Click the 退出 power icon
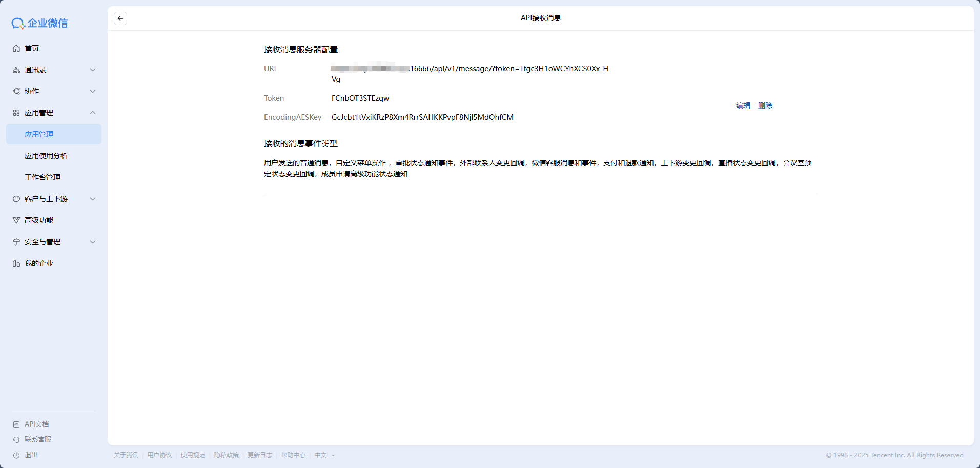The width and height of the screenshot is (980, 468). tap(16, 455)
